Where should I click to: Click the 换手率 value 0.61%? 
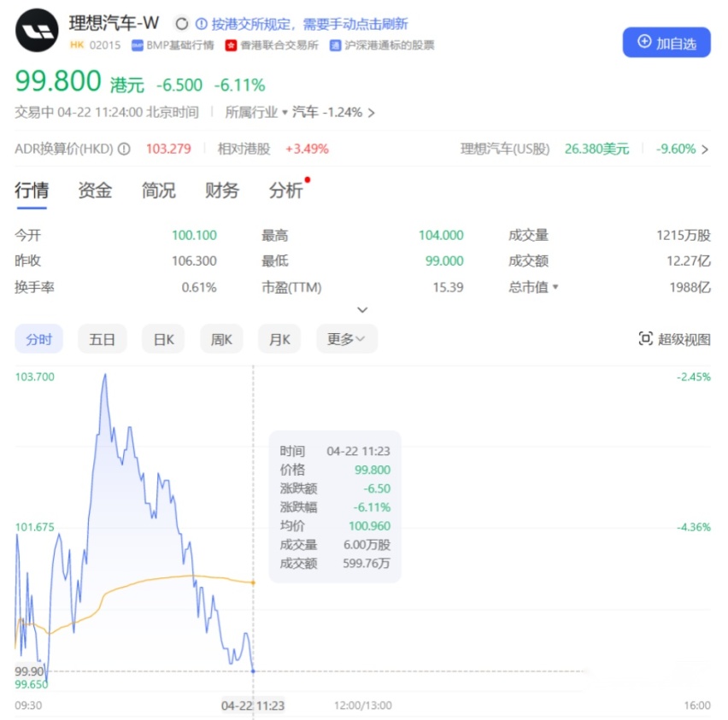click(199, 287)
